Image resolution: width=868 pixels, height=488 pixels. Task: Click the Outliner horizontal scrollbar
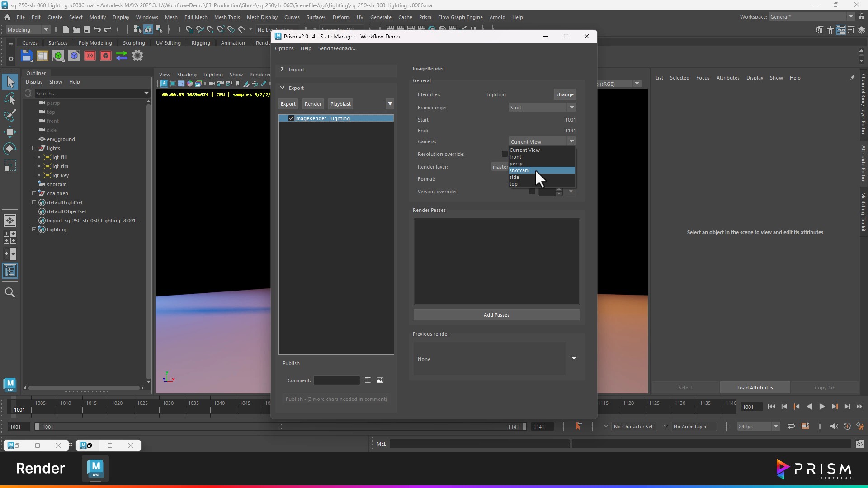(x=84, y=388)
